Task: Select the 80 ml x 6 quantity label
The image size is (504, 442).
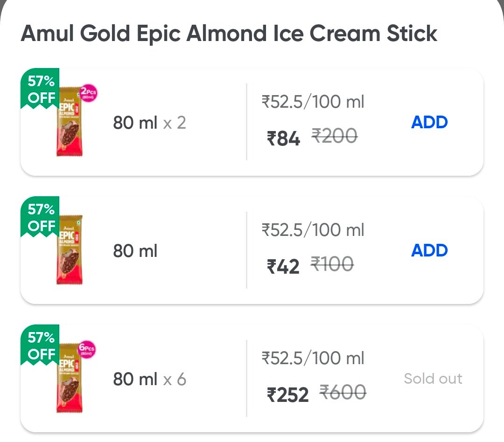Action: pyautogui.click(x=149, y=379)
